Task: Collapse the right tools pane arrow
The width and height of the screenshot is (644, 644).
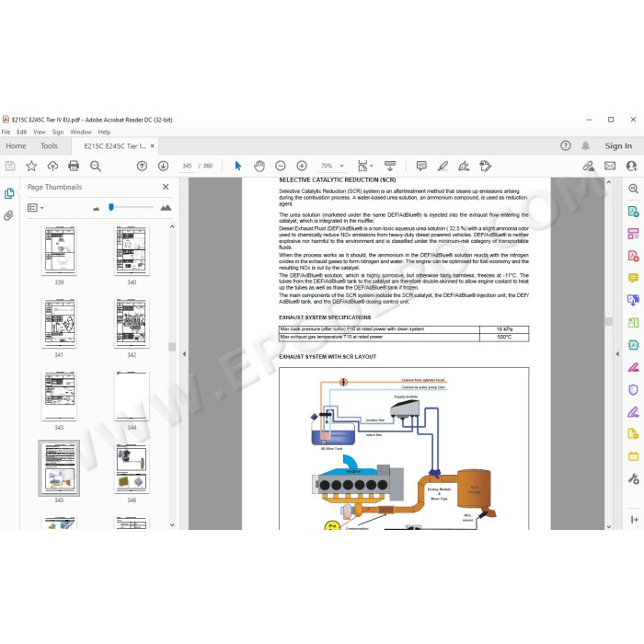Action: (617, 353)
